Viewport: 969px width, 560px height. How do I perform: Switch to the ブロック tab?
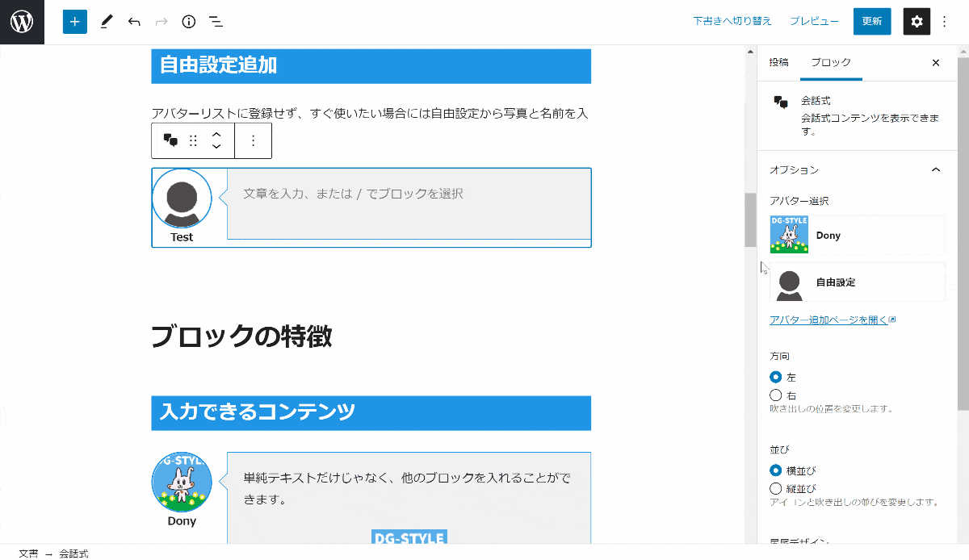(831, 62)
